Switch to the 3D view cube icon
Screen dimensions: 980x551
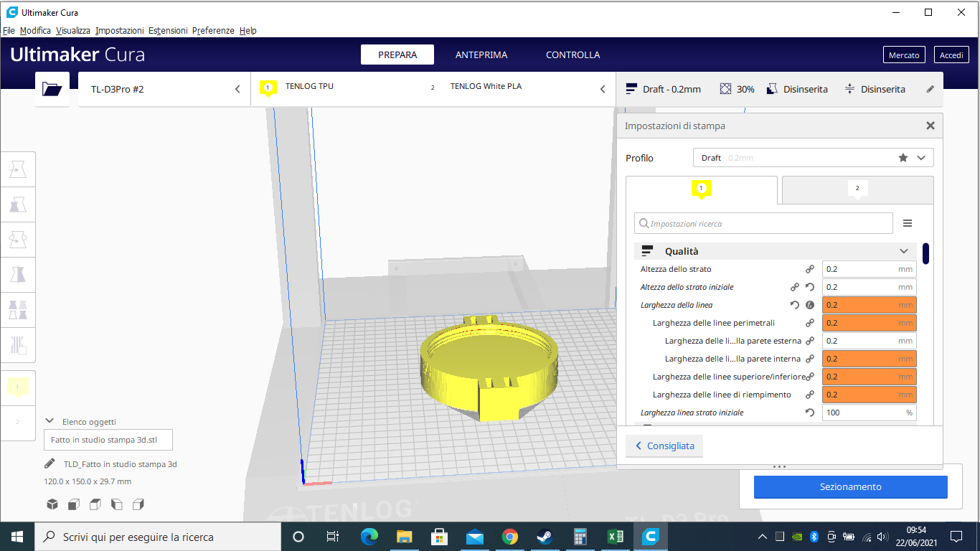pyautogui.click(x=52, y=504)
